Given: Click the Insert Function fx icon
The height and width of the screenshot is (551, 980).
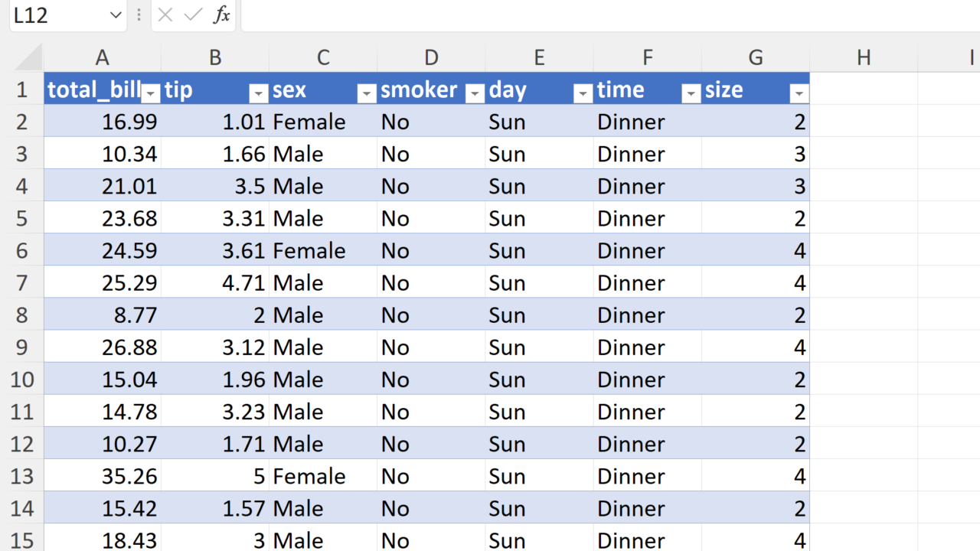Looking at the screenshot, I should click(221, 15).
